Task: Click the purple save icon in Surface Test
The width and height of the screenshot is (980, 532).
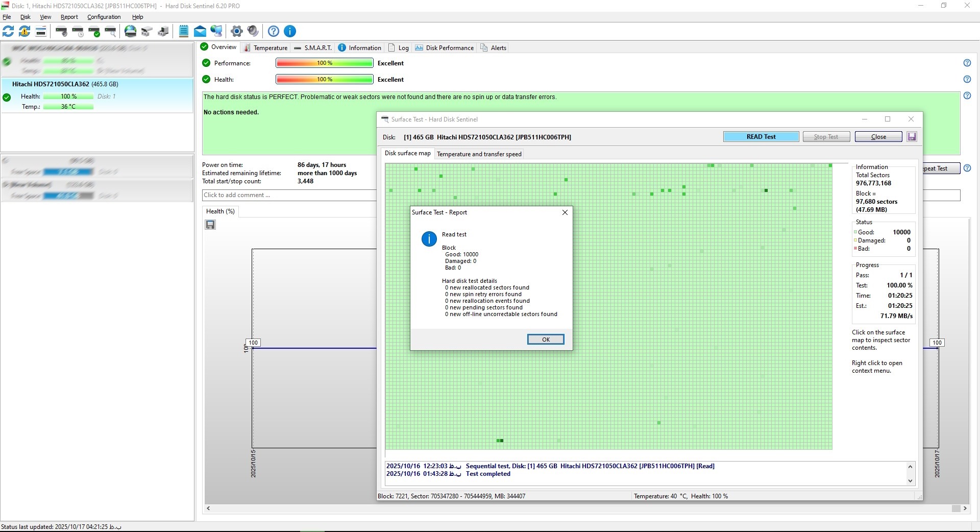Action: 912,137
